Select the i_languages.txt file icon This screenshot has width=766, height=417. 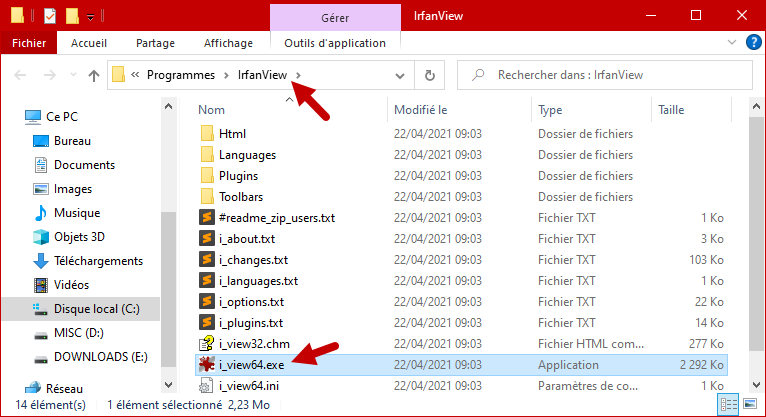(x=207, y=280)
